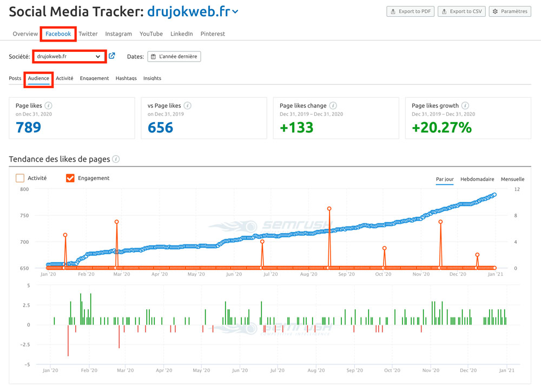Click the +20.27% page likes growth value
The image size is (541, 392).
click(441, 128)
